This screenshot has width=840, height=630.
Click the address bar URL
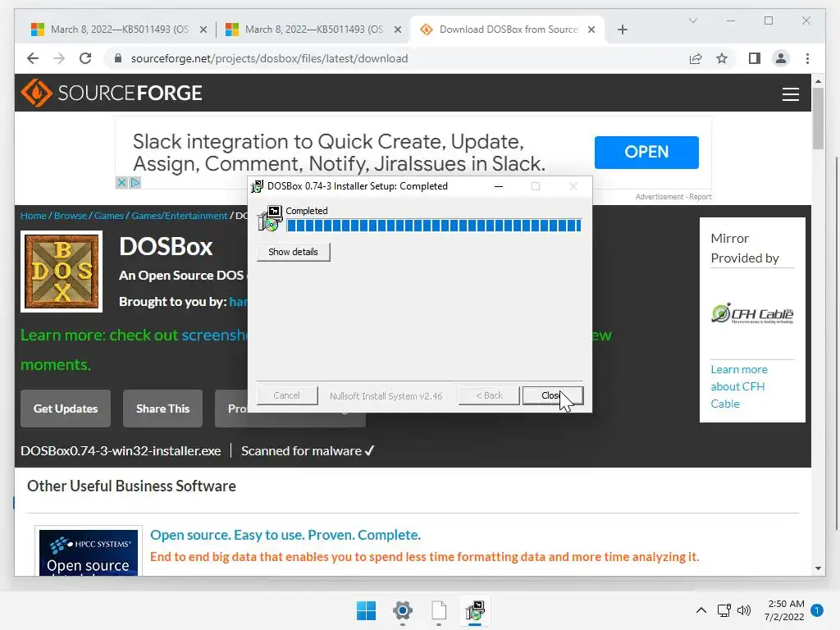269,58
